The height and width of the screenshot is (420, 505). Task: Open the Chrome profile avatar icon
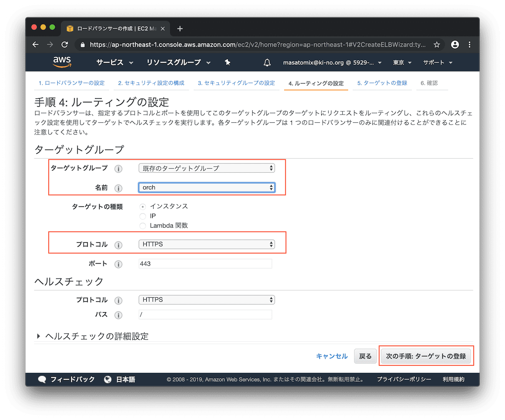[x=455, y=45]
